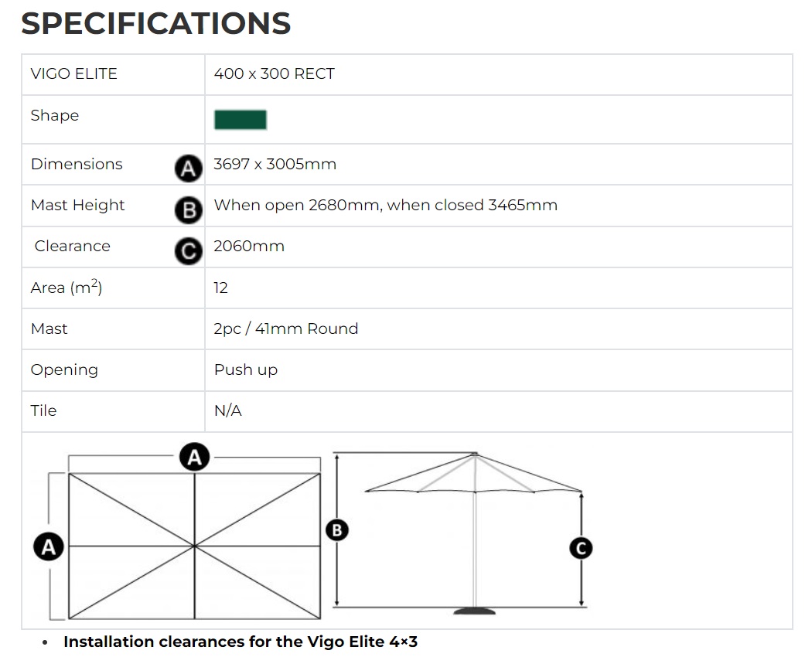812x657 pixels.
Task: Click the Push up opening value
Action: click(x=246, y=369)
